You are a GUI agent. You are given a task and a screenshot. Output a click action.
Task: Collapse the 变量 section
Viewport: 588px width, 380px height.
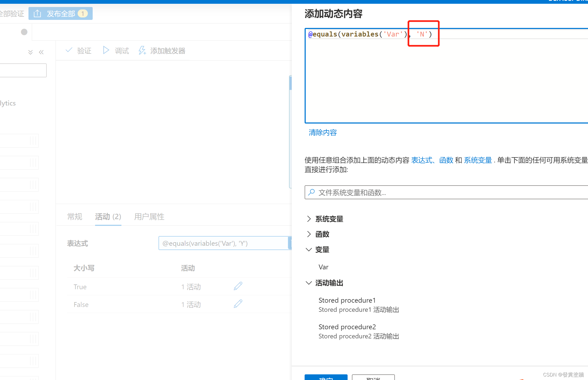point(309,249)
